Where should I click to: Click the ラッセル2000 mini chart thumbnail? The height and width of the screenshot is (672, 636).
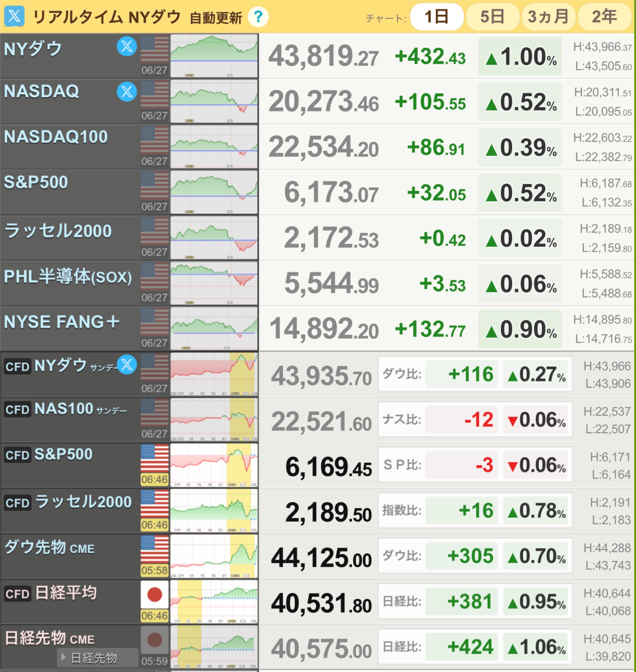[214, 238]
